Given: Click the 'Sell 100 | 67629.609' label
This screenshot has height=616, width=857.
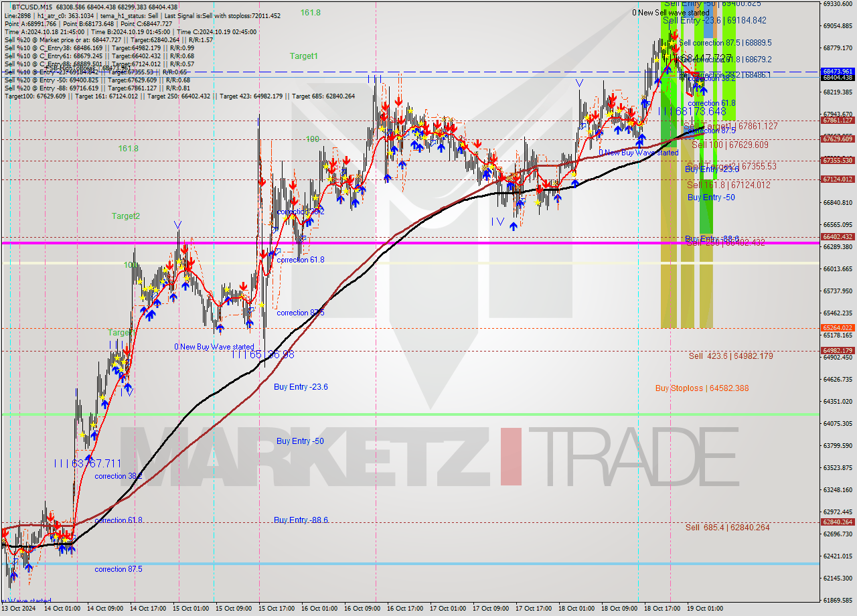Looking at the screenshot, I should (x=730, y=145).
